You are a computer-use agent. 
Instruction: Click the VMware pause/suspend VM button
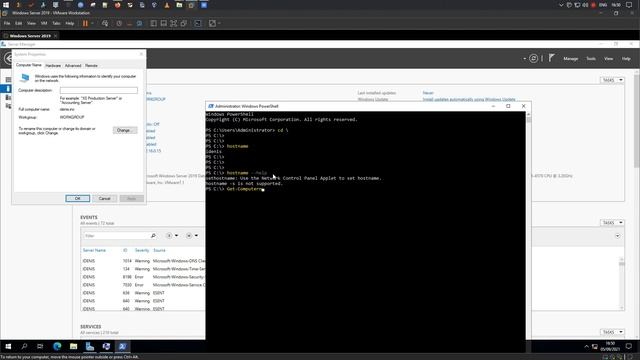point(85,24)
